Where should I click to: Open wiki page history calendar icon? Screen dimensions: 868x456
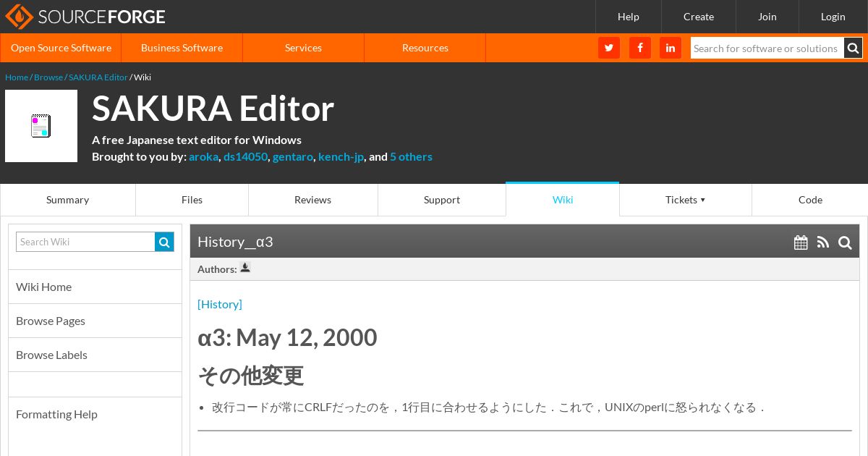point(801,242)
